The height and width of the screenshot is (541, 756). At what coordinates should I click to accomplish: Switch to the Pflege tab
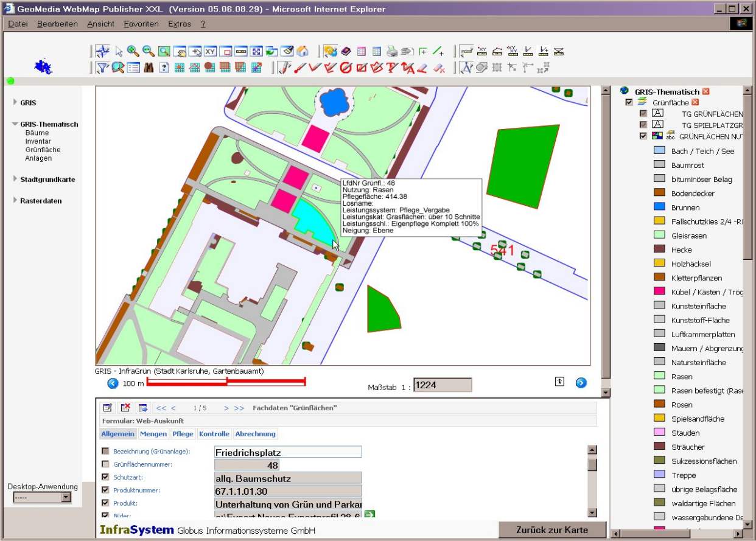pyautogui.click(x=183, y=434)
